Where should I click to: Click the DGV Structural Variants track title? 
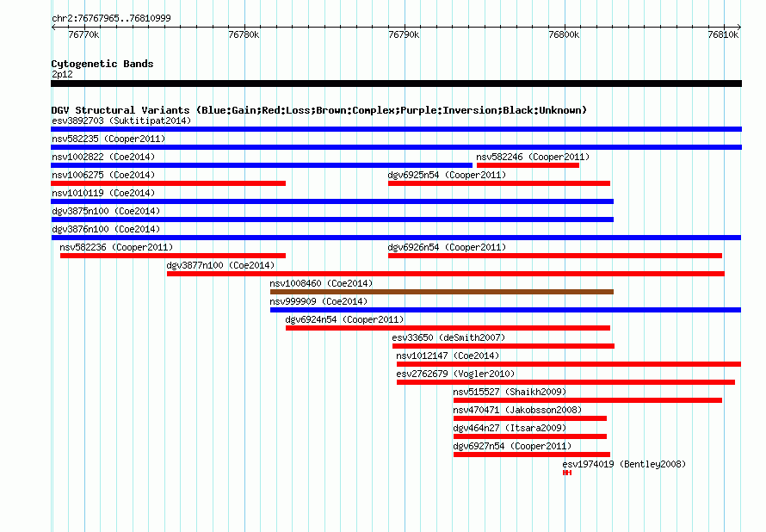point(318,110)
